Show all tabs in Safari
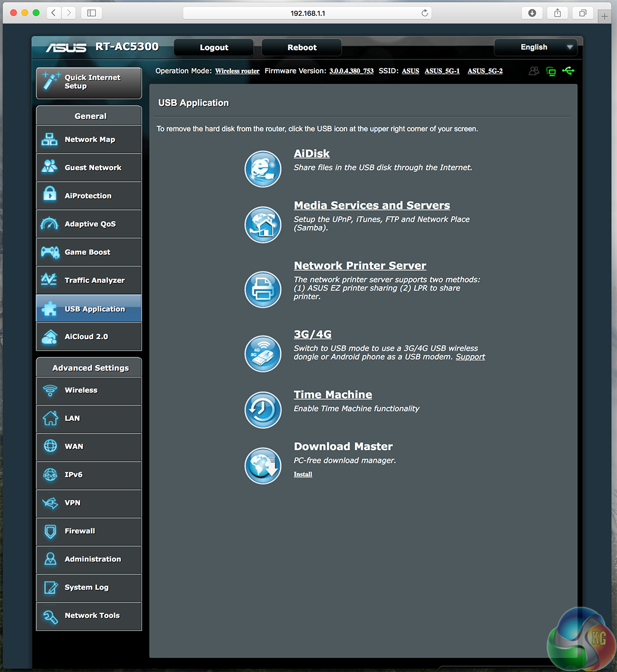This screenshot has height=672, width=617. pos(583,13)
